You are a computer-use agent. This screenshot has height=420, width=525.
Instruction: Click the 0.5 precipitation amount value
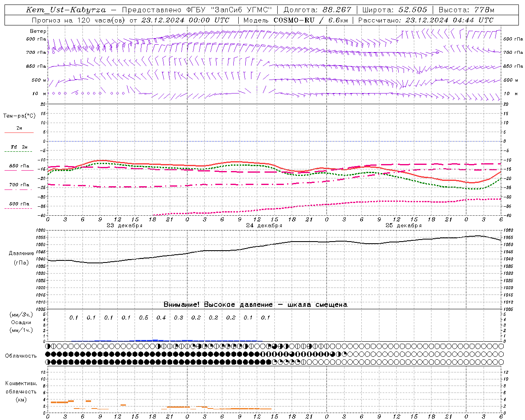pyautogui.click(x=144, y=318)
